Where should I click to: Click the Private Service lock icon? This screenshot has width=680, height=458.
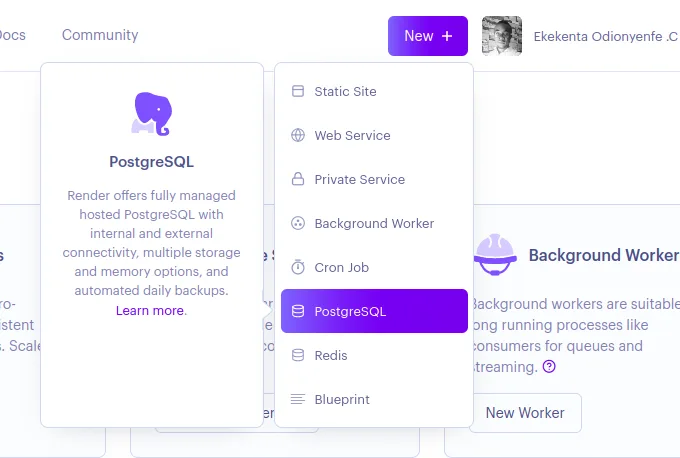coord(298,179)
